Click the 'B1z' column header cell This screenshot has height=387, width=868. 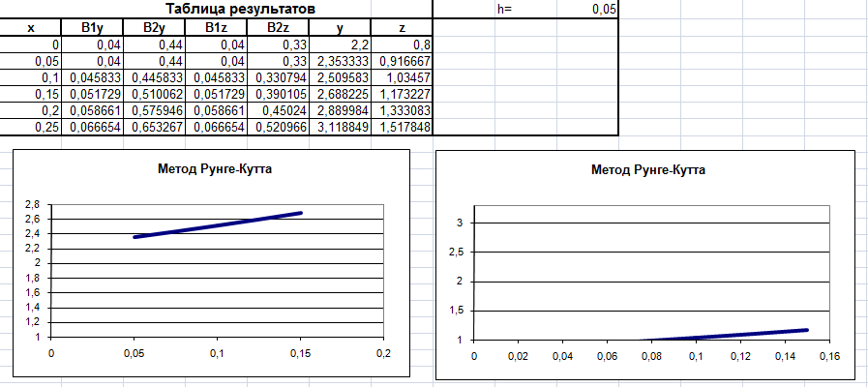[x=217, y=28]
